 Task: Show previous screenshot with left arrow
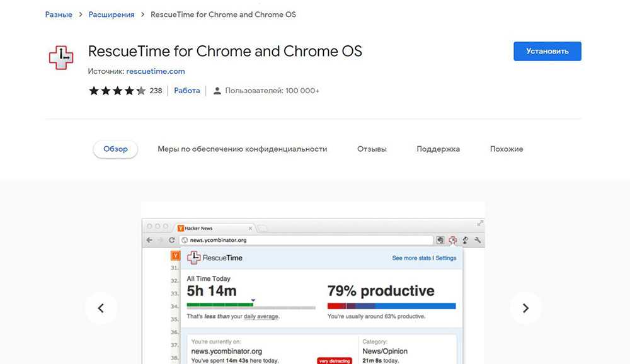pos(101,308)
